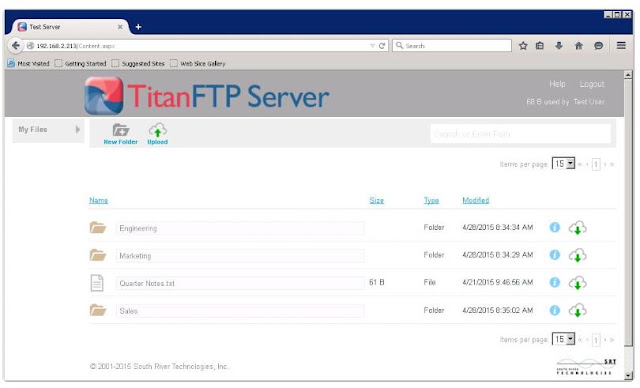Click the TitanFTP Server logo

tap(207, 96)
